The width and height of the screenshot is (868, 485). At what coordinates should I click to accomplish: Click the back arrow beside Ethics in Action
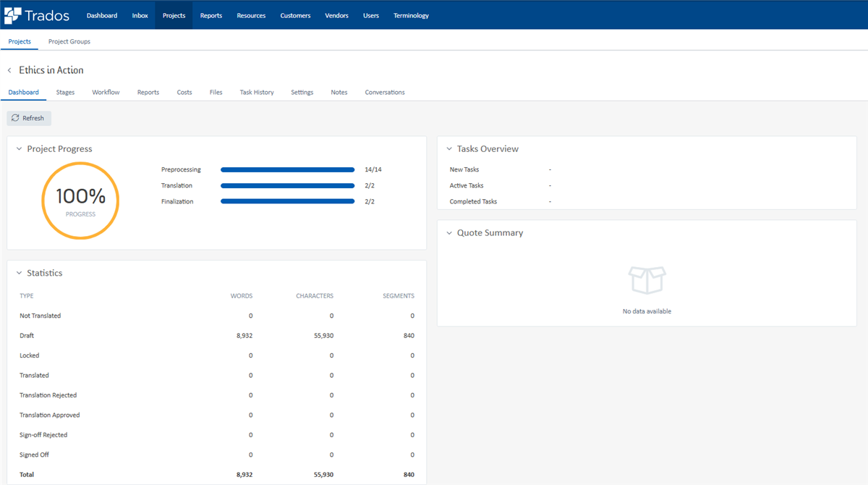[8, 70]
